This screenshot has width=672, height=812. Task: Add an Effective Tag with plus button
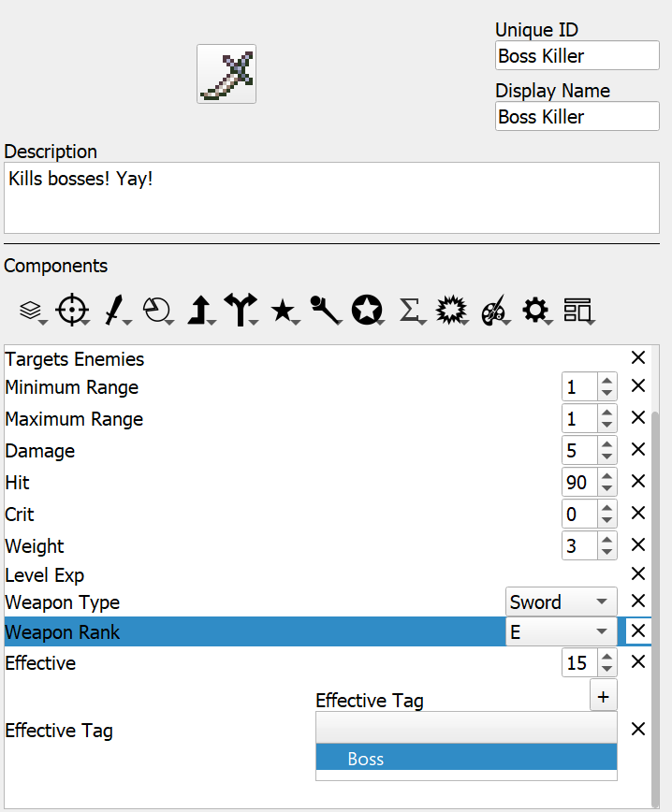click(x=603, y=697)
